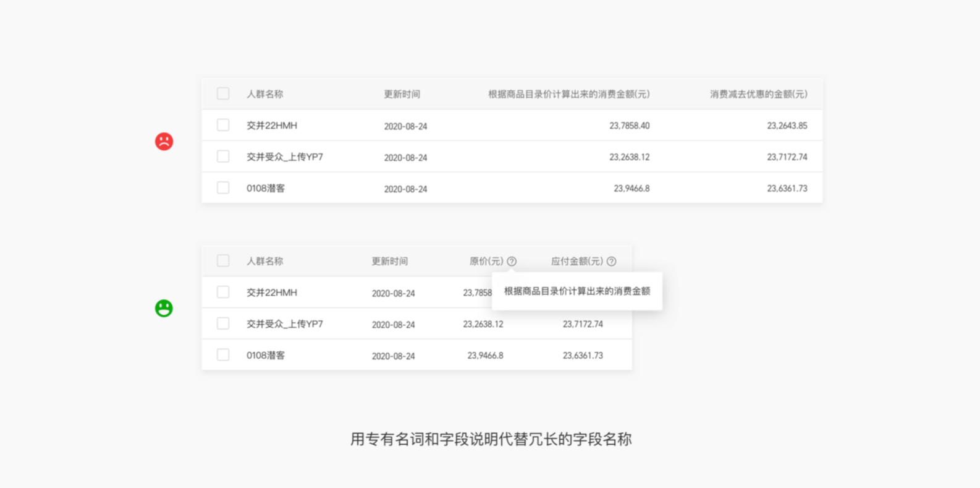Click 人群名称 header in upper table
Viewport: 980px width, 488px height.
(x=265, y=94)
